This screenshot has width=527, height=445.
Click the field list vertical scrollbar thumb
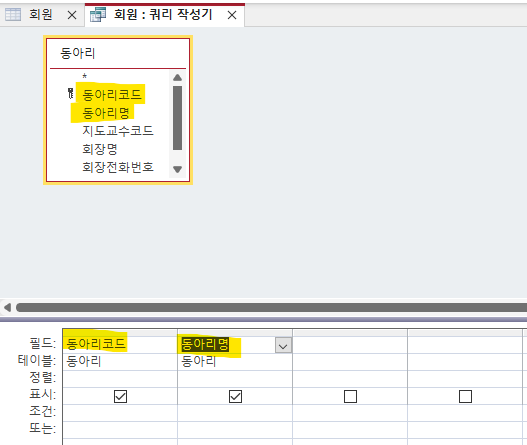(177, 118)
